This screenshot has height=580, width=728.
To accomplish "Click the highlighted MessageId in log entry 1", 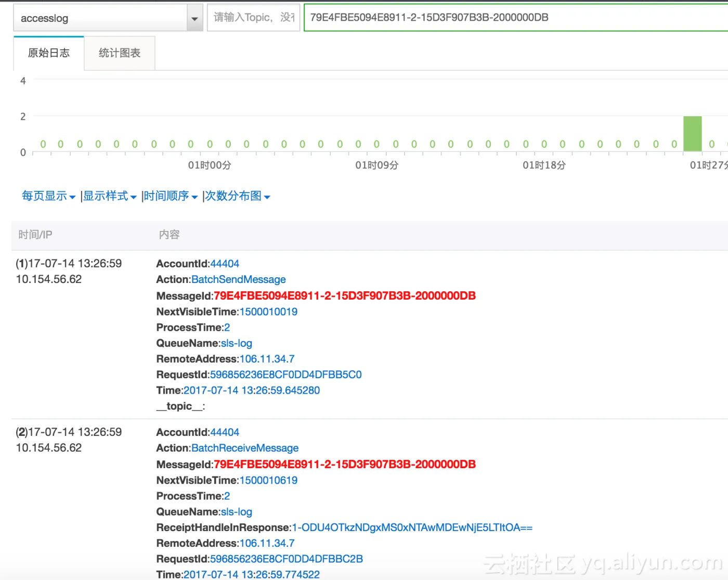I will pos(345,295).
